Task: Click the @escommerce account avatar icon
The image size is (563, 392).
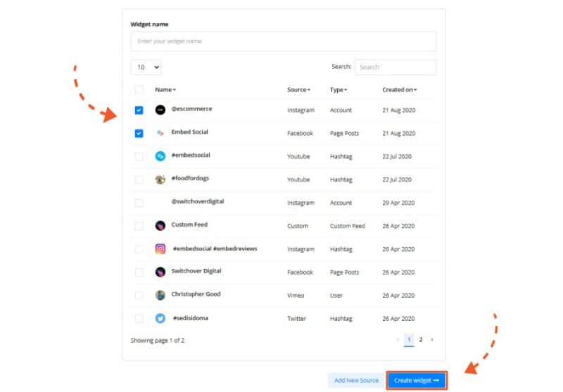Action: (160, 110)
